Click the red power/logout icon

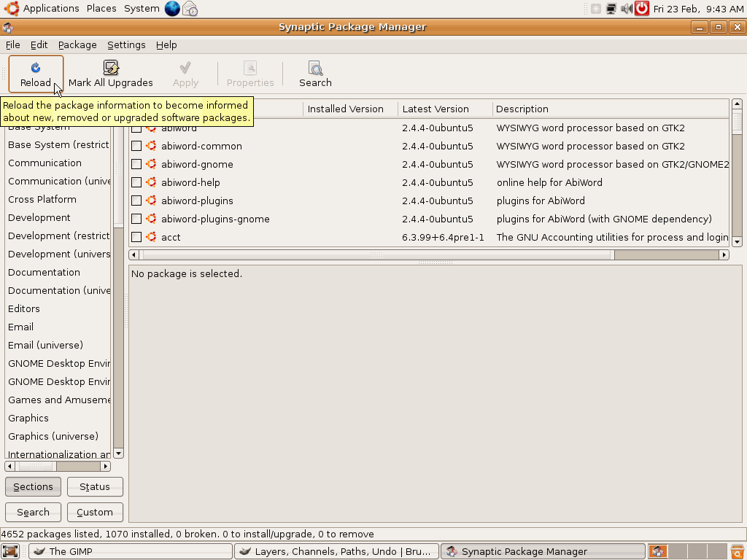pos(642,9)
